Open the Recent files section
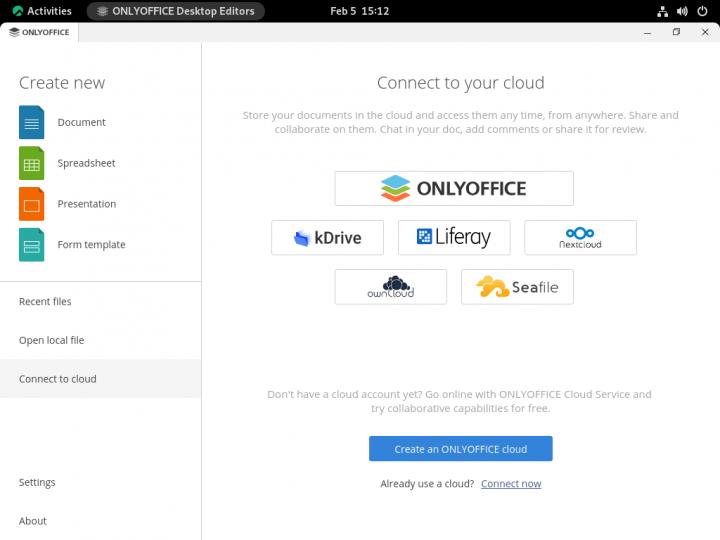Viewport: 720px width, 540px height. 45,302
